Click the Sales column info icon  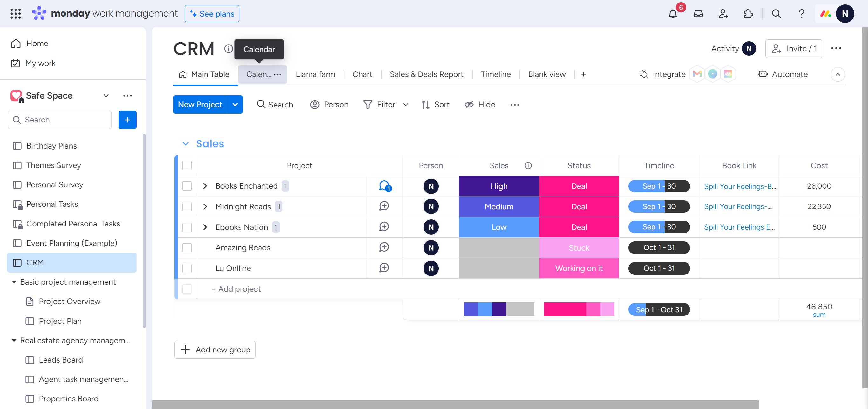pos(528,166)
